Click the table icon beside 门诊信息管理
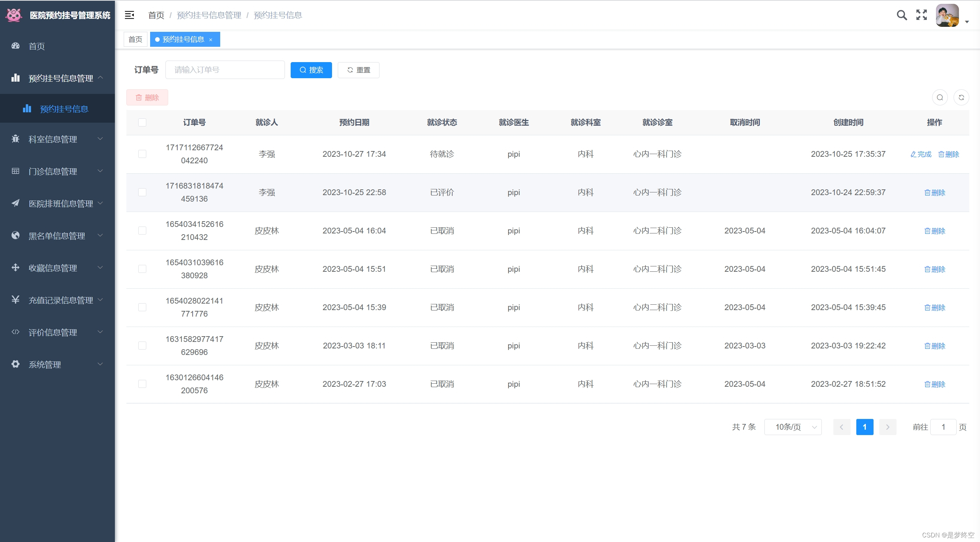Viewport: 980px width, 542px height. pos(15,171)
